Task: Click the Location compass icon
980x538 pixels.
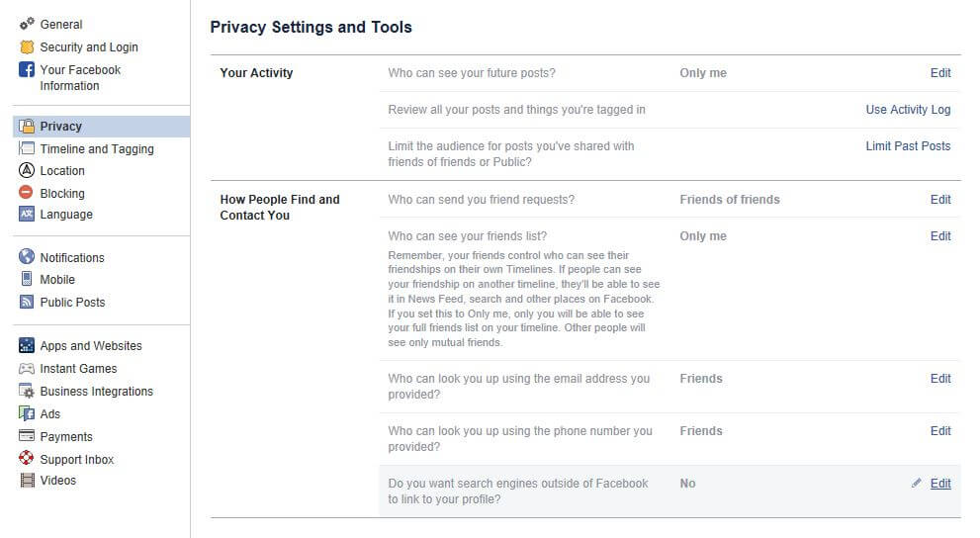Action: click(27, 170)
